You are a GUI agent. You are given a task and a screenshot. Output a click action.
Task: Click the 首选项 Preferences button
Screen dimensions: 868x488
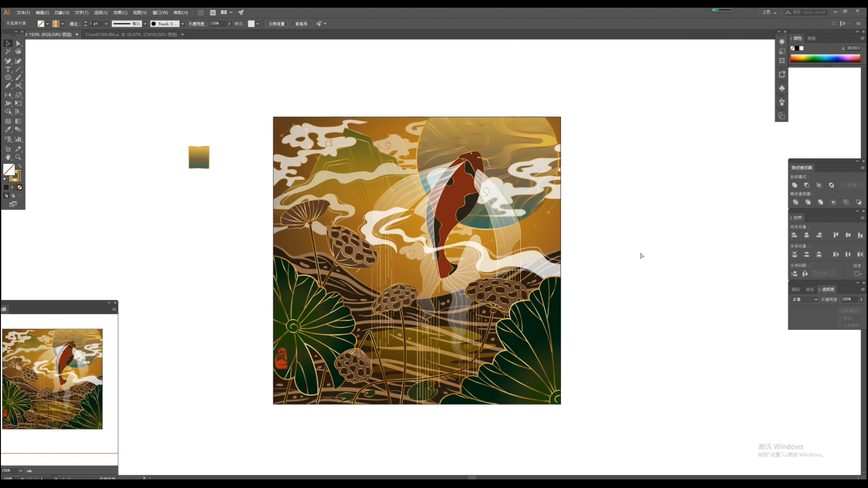[x=301, y=24]
